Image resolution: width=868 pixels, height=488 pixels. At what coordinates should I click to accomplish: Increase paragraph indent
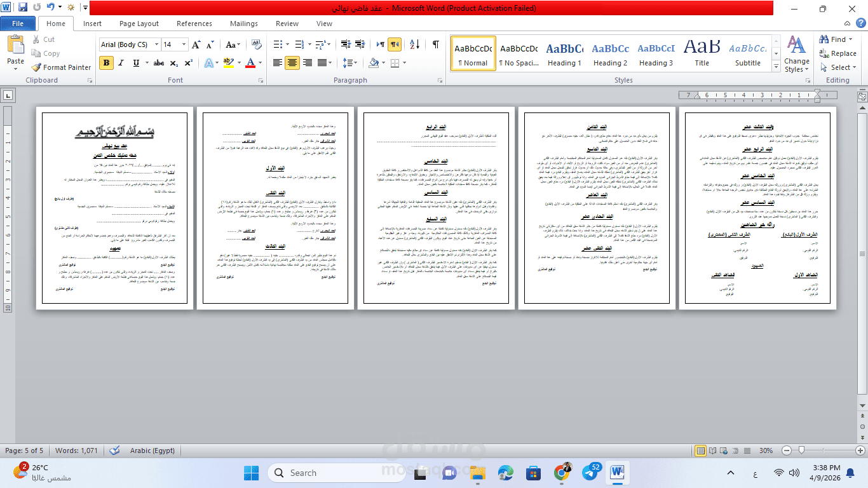point(361,44)
